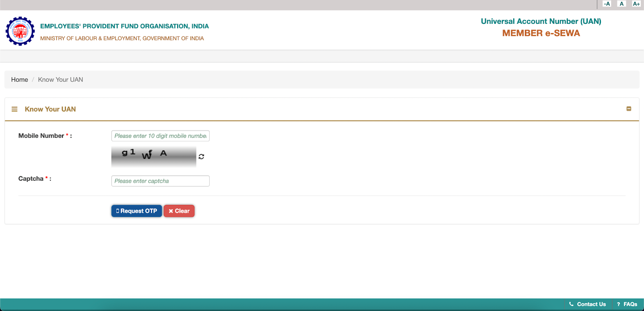The width and height of the screenshot is (644, 311).
Task: Click the MEMBER e-SEWA heading
Action: (x=541, y=33)
